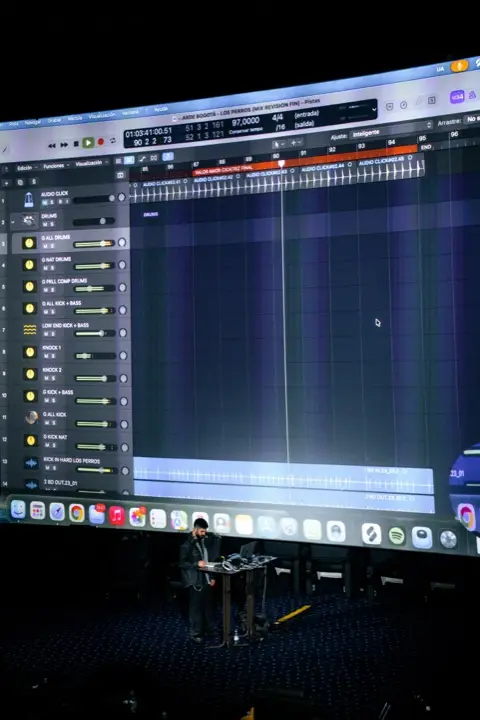The height and width of the screenshot is (720, 480).
Task: Click yellow knob icon of G KICK + BASS
Action: (x=30, y=396)
